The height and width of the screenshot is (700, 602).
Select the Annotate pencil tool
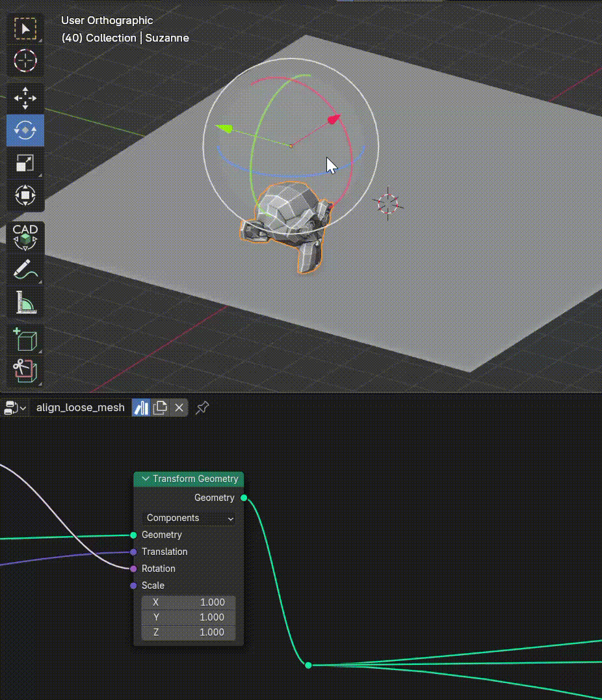25,269
